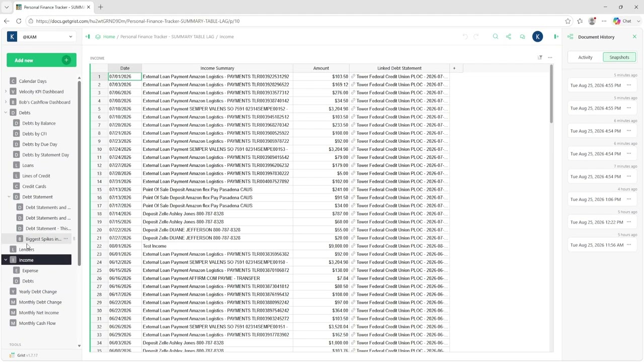644x362 pixels.
Task: Click the undo arrow icon
Action: click(465, 37)
